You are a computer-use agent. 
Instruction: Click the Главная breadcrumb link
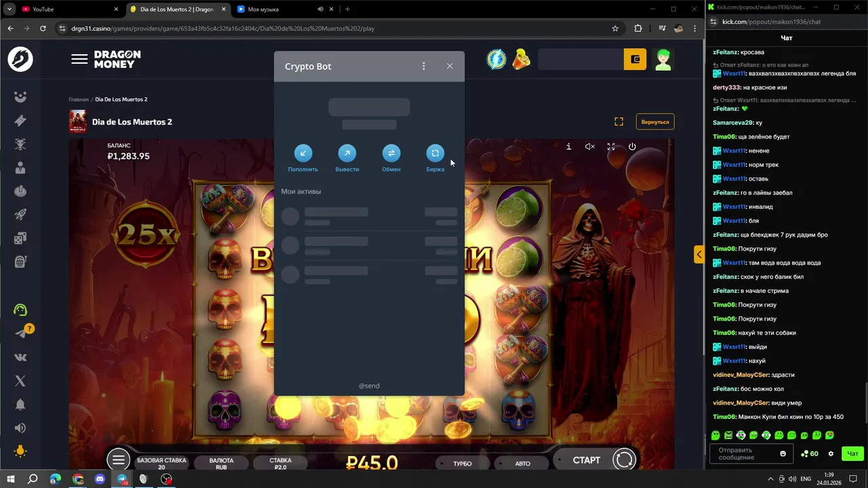79,100
